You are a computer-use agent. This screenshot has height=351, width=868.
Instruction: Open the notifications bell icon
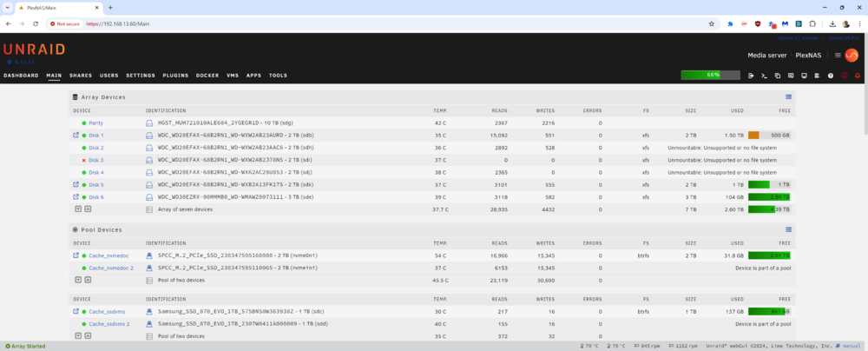tap(858, 76)
